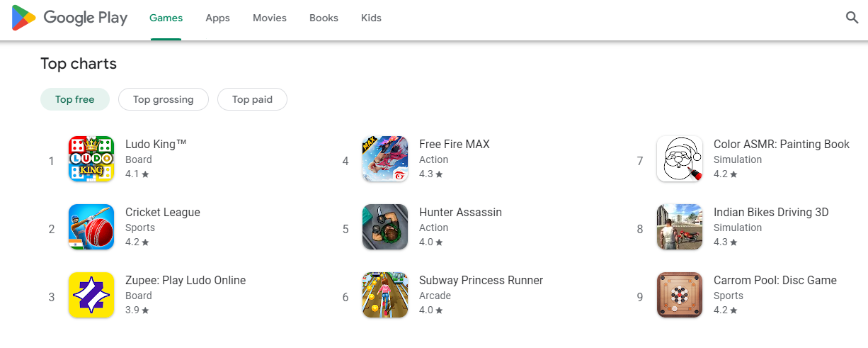This screenshot has height=348, width=868.
Task: Switch to the Top grossing chart
Action: tap(164, 100)
